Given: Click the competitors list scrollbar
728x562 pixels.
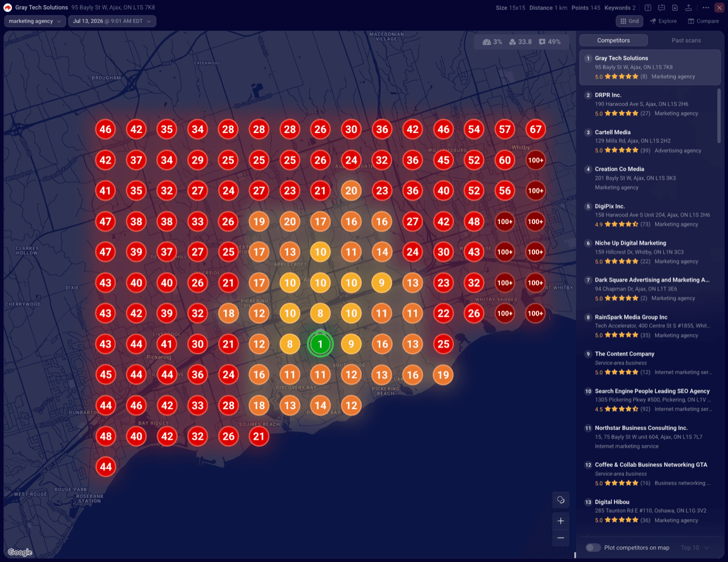Looking at the screenshot, I should (x=719, y=115).
